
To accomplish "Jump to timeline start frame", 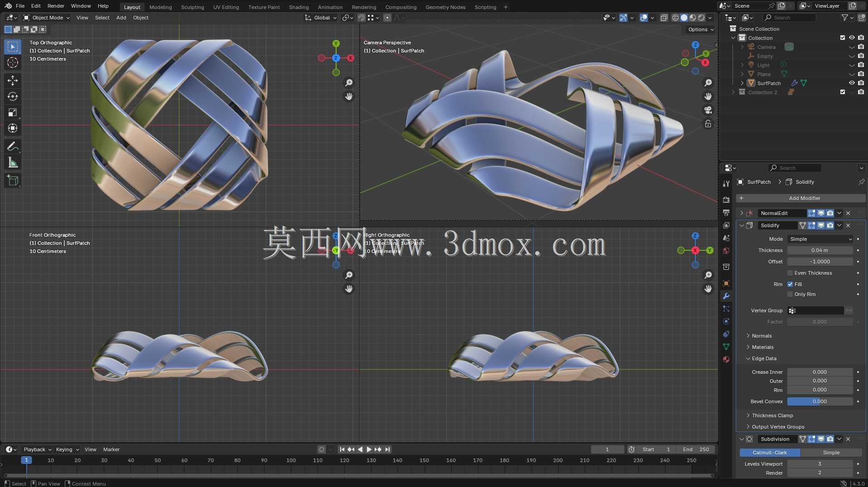I will pyautogui.click(x=342, y=449).
